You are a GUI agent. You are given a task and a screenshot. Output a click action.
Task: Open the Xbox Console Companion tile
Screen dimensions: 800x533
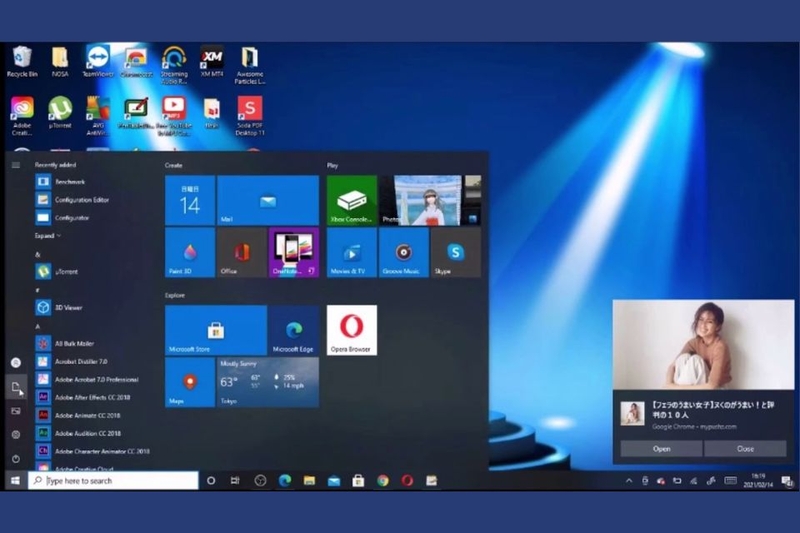coord(352,200)
